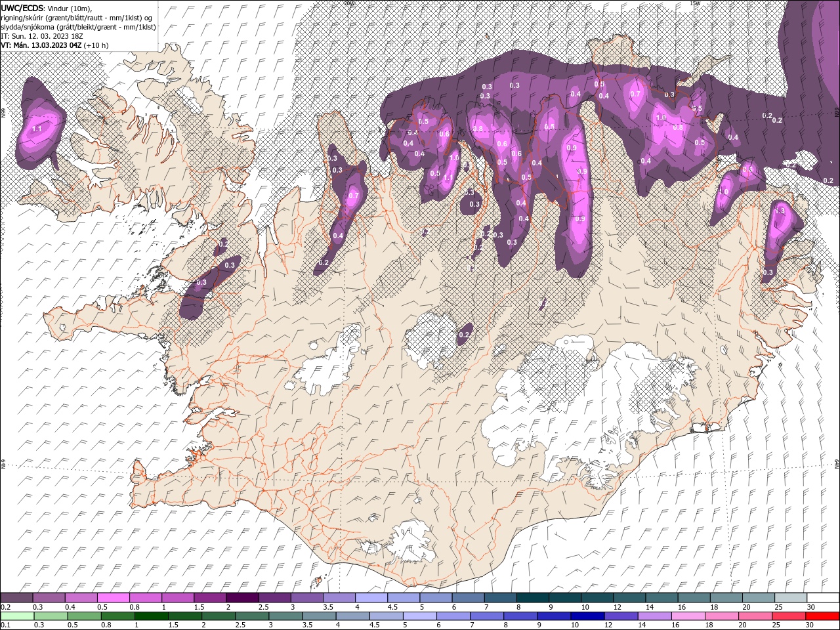840x630 pixels.
Task: Click the pale green rain swatch at 0.1
Action: pos(17,616)
